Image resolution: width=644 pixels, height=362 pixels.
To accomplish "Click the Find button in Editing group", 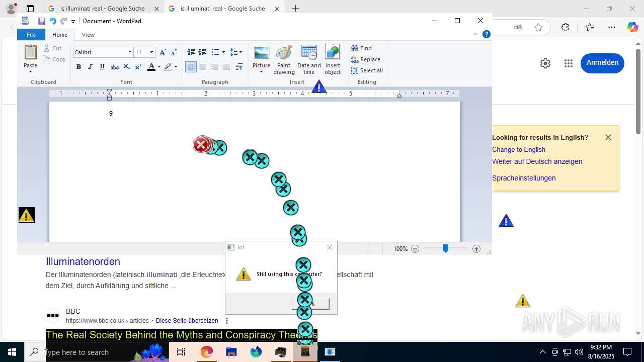I will (361, 48).
